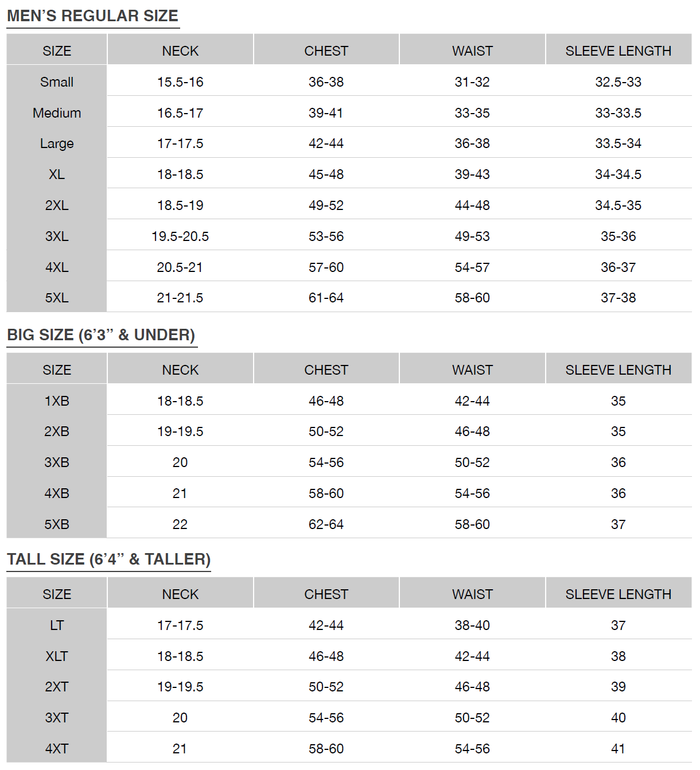Select the Medium size row label
This screenshot has height=770, width=700.
(x=57, y=113)
